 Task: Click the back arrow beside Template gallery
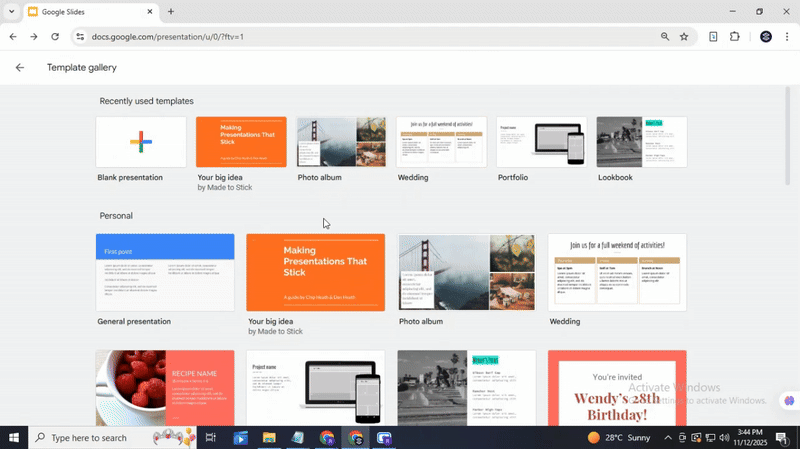click(20, 68)
